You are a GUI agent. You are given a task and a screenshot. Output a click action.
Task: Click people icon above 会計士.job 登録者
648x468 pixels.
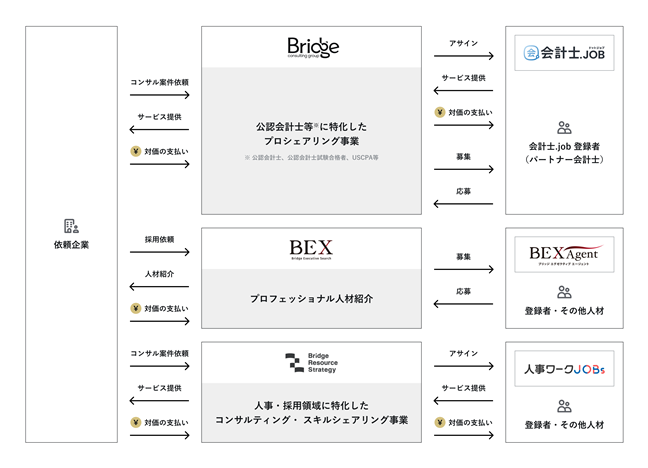point(564,128)
